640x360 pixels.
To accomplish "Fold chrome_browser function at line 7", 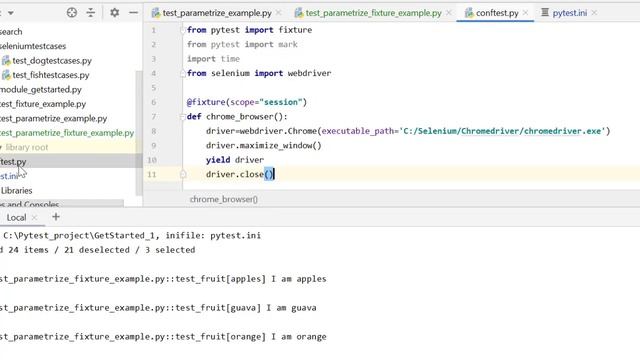I will click(x=183, y=117).
